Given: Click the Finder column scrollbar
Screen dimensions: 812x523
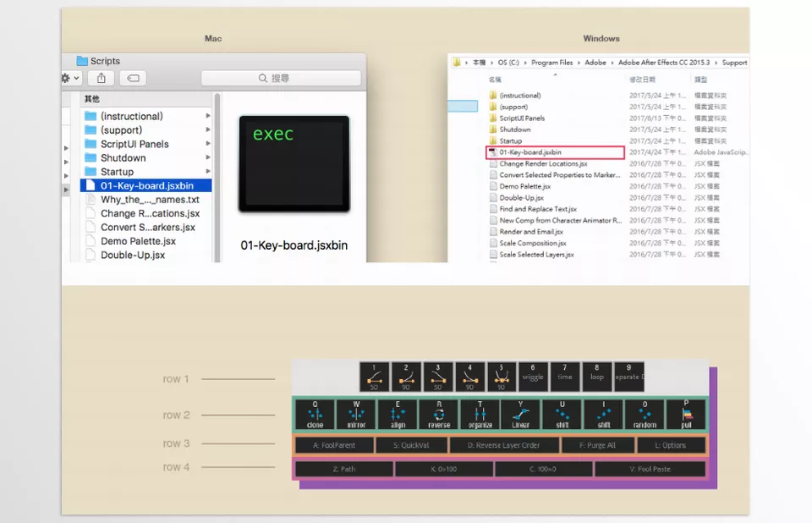Looking at the screenshot, I should 217,177.
